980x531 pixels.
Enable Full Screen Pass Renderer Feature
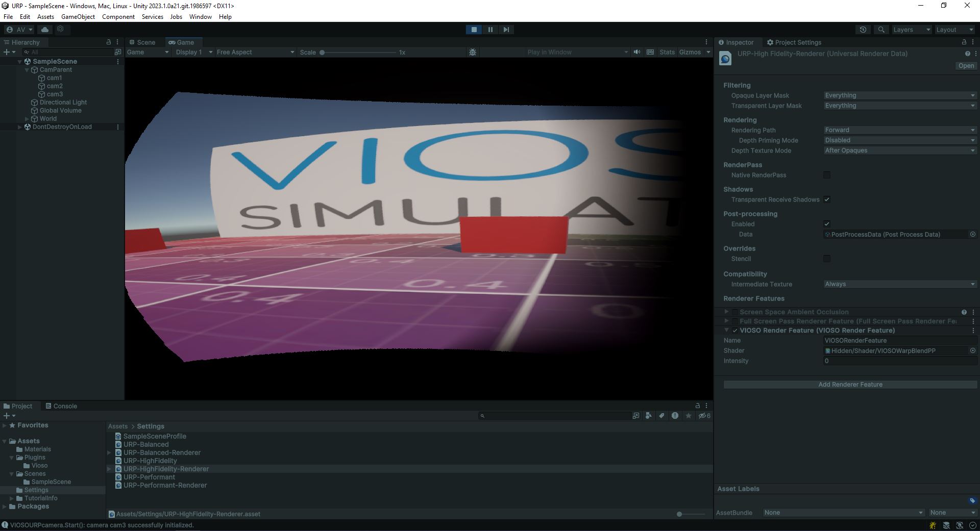point(735,321)
